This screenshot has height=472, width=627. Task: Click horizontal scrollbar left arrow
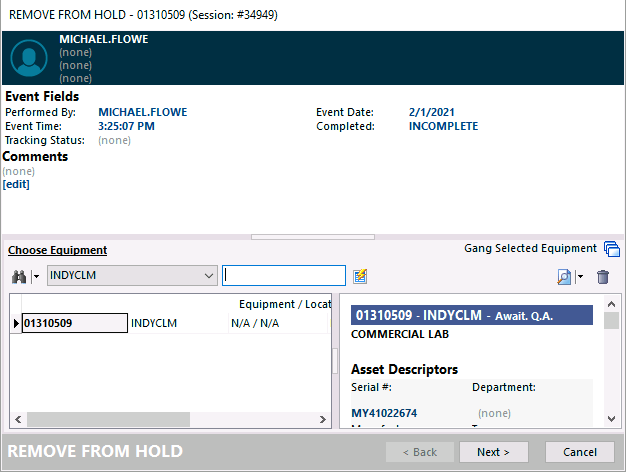(x=18, y=419)
